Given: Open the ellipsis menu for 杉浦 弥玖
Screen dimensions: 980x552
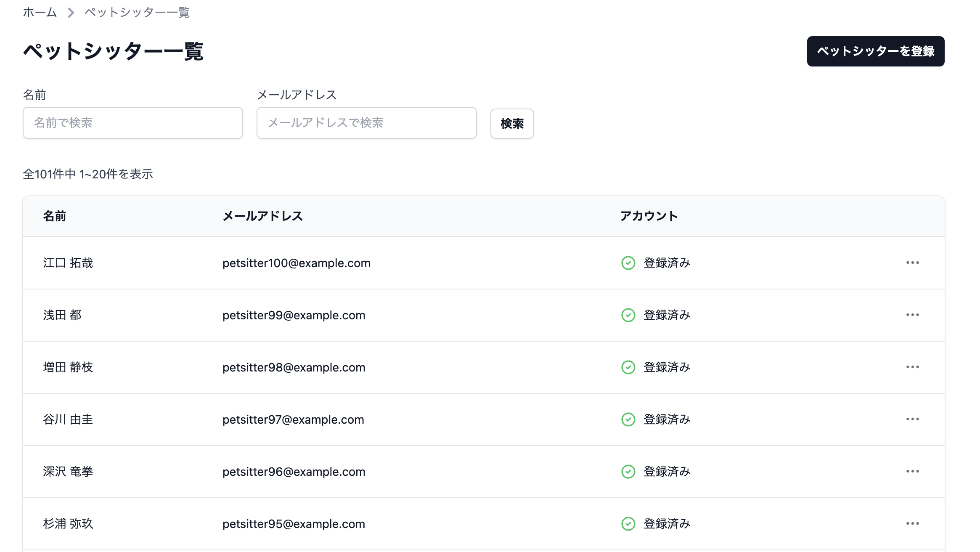Looking at the screenshot, I should pyautogui.click(x=912, y=523).
